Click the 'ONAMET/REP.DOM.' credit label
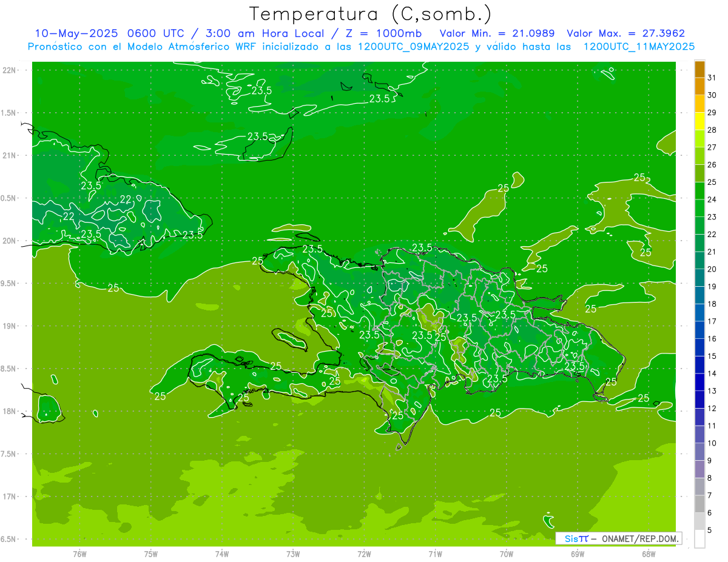The width and height of the screenshot is (728, 562). tap(639, 538)
